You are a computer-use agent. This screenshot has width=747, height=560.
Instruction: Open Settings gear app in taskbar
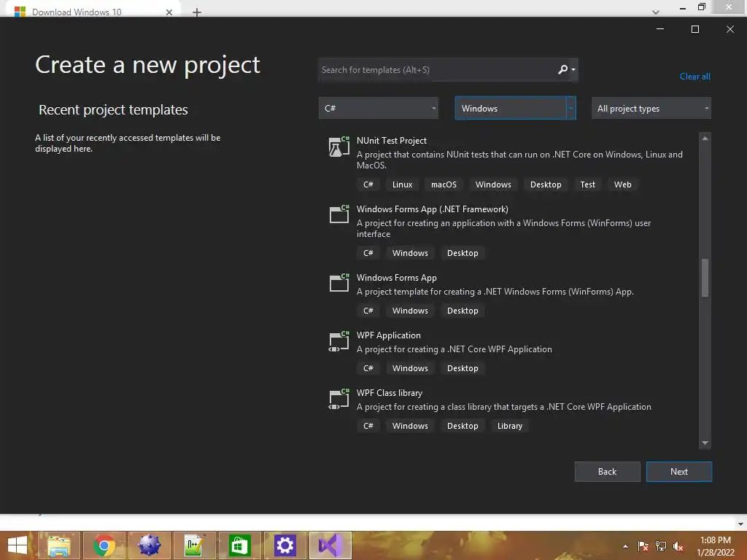(285, 545)
